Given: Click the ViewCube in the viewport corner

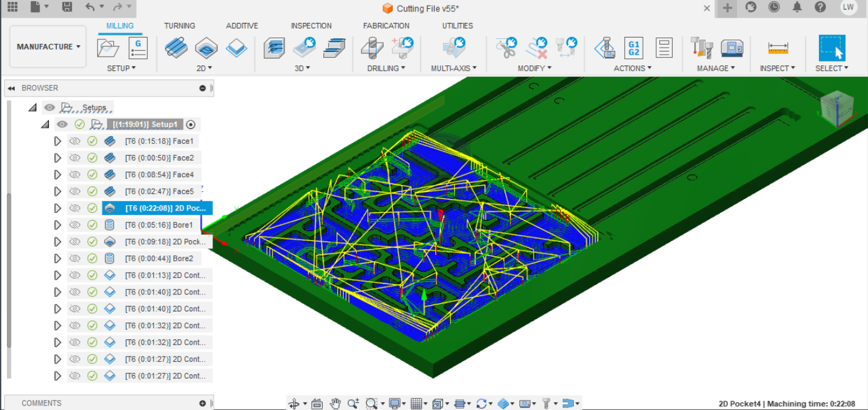Looking at the screenshot, I should [x=837, y=109].
